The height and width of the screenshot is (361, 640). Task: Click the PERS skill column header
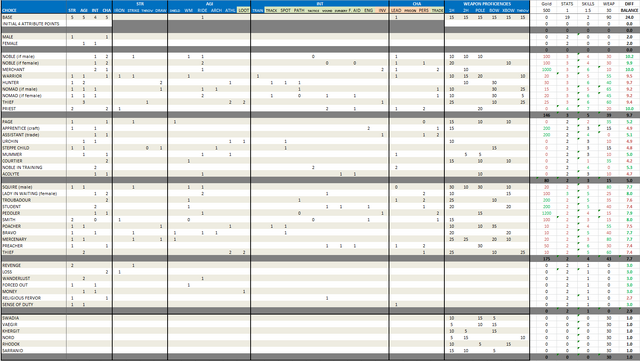[x=424, y=10]
